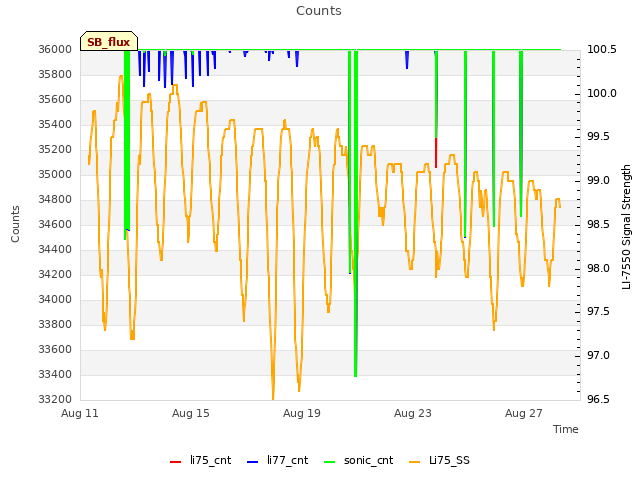Click the 34400 left axis tick label

click(55, 249)
